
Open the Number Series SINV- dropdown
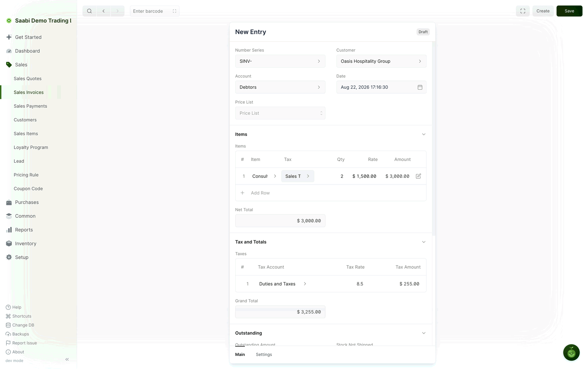pyautogui.click(x=280, y=61)
